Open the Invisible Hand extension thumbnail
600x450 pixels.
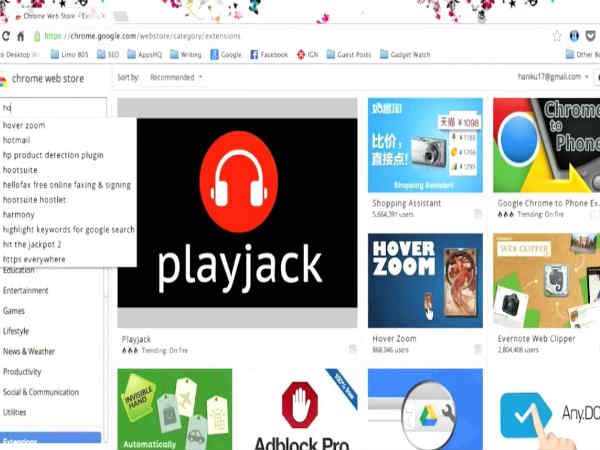174,409
